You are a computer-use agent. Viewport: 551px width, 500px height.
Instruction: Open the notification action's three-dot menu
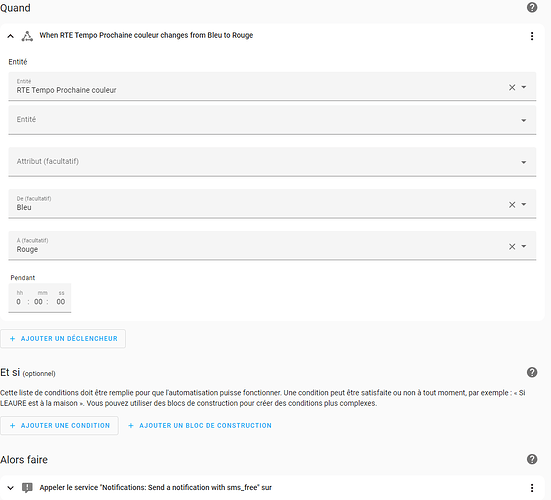click(532, 488)
